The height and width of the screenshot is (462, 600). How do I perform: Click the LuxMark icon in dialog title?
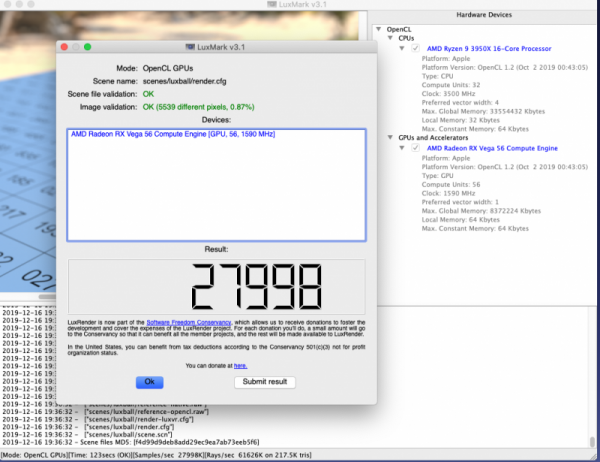pyautogui.click(x=190, y=47)
